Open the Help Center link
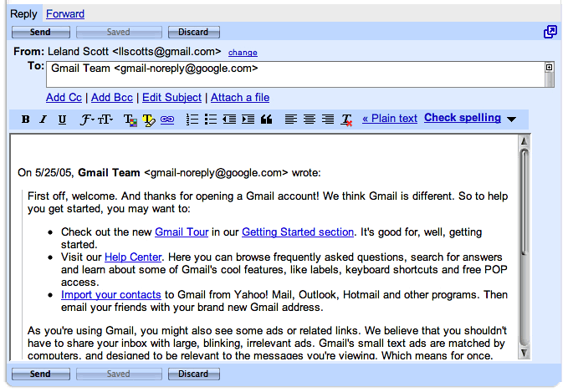 point(133,257)
